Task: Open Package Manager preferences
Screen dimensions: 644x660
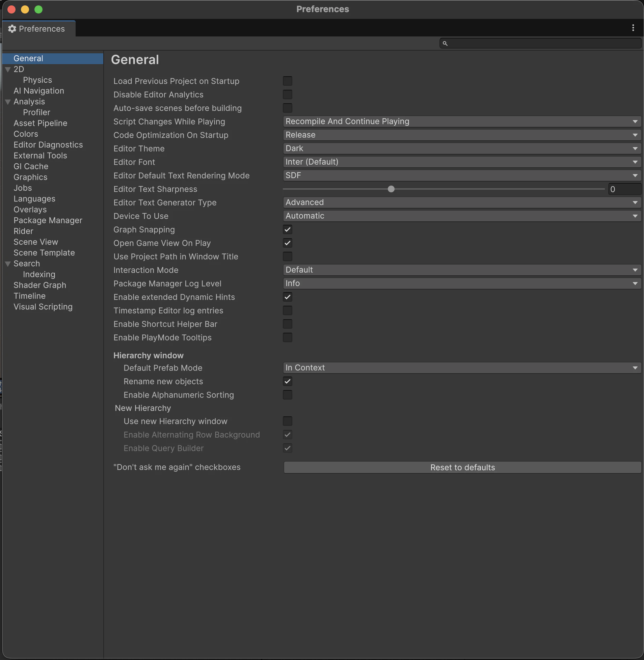Action: point(48,221)
